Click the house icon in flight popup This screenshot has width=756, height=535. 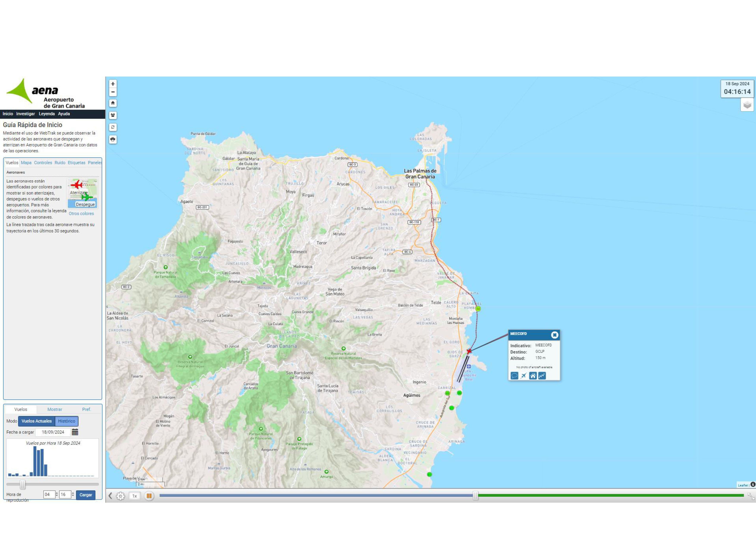(x=533, y=376)
